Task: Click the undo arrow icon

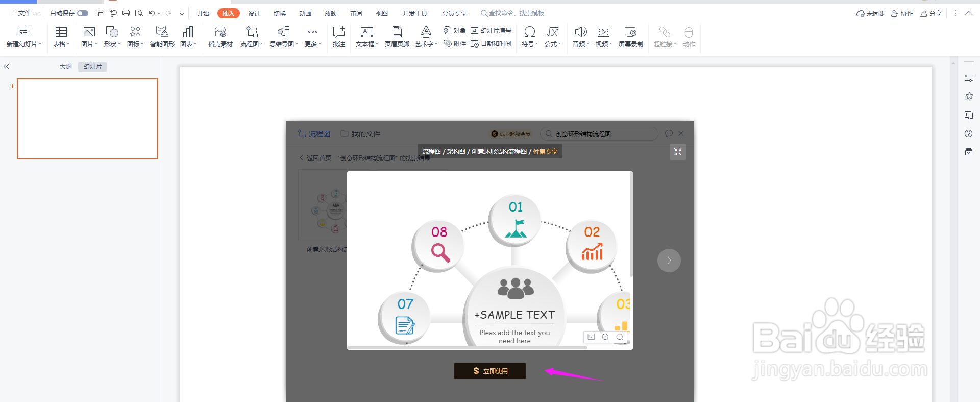Action: pyautogui.click(x=152, y=13)
